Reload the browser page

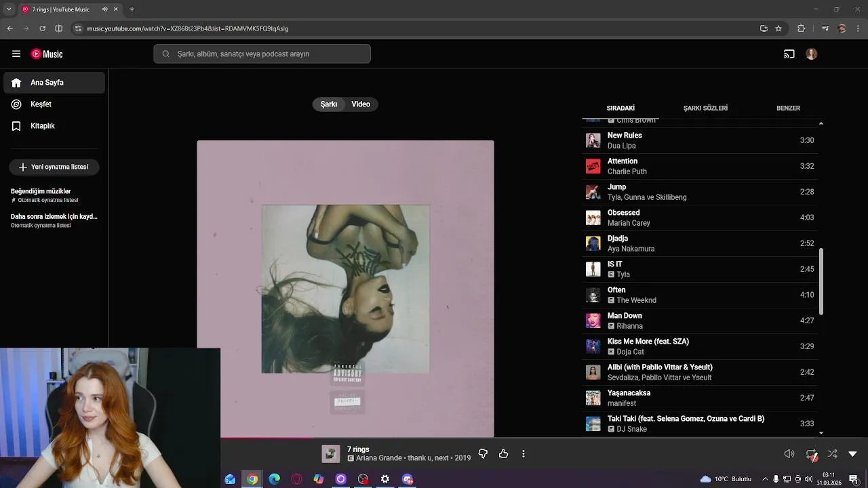click(42, 28)
